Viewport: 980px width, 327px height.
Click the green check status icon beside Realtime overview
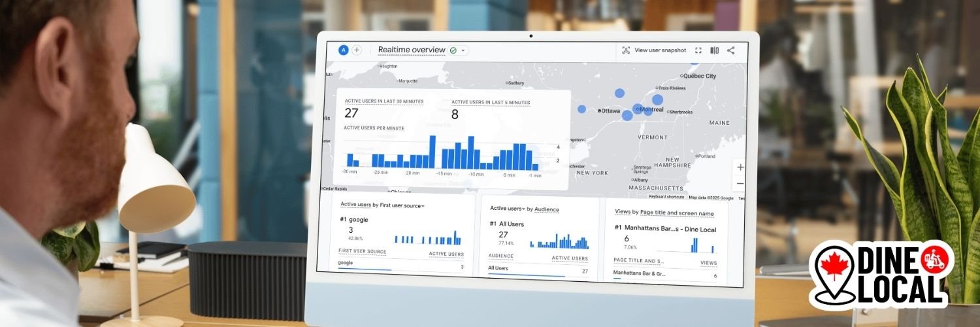point(453,50)
